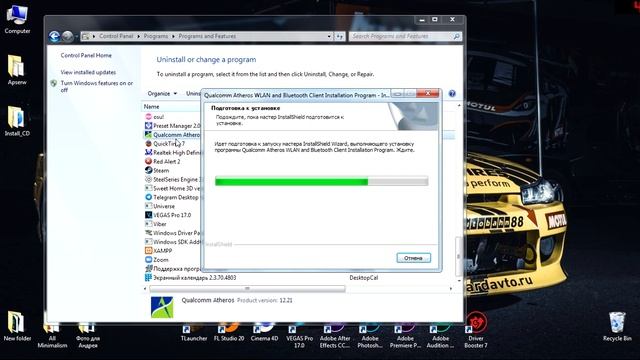640x360 pixels.
Task: Click Programs in the breadcrumb path
Action: pos(156,36)
